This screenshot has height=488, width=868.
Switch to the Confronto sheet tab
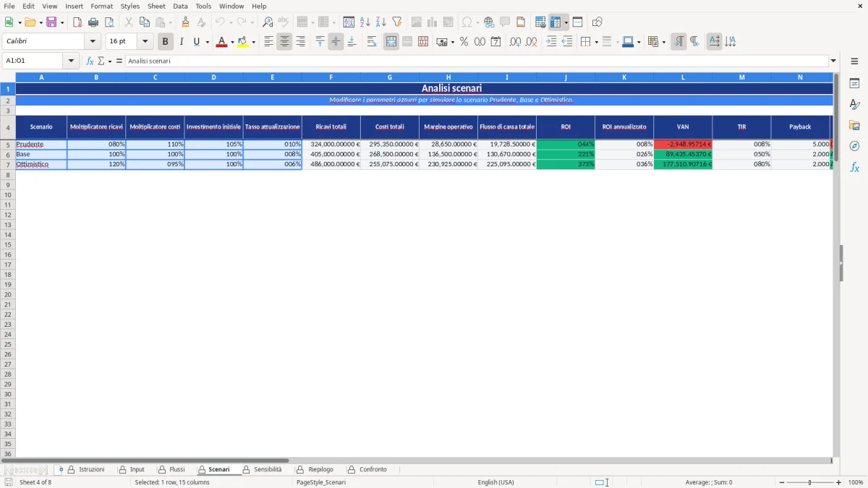coord(373,469)
